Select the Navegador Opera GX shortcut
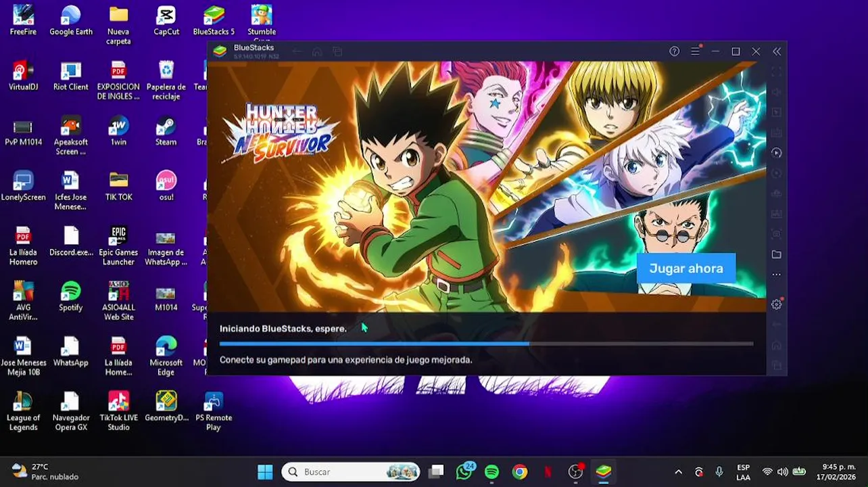The height and width of the screenshot is (487, 868). coord(71,411)
